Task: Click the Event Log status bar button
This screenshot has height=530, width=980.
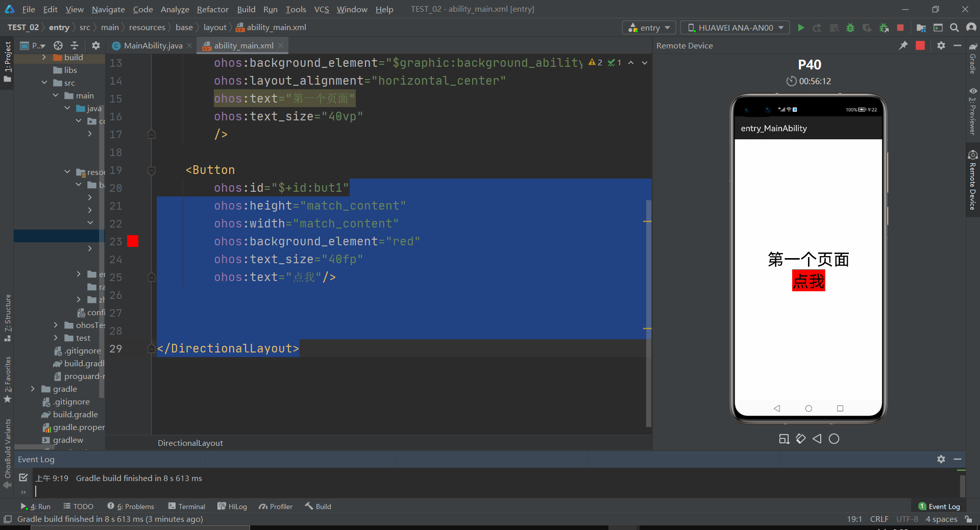Action: click(939, 506)
